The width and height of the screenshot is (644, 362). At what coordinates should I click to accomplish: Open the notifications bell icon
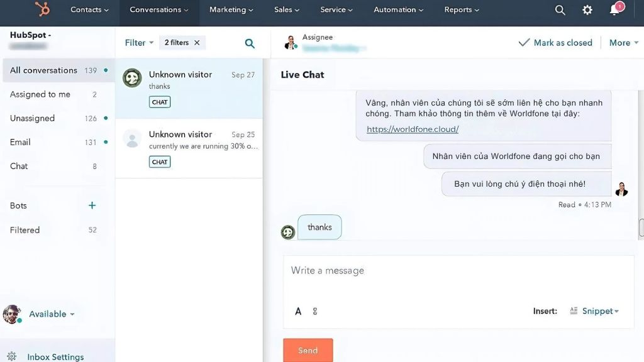point(614,10)
